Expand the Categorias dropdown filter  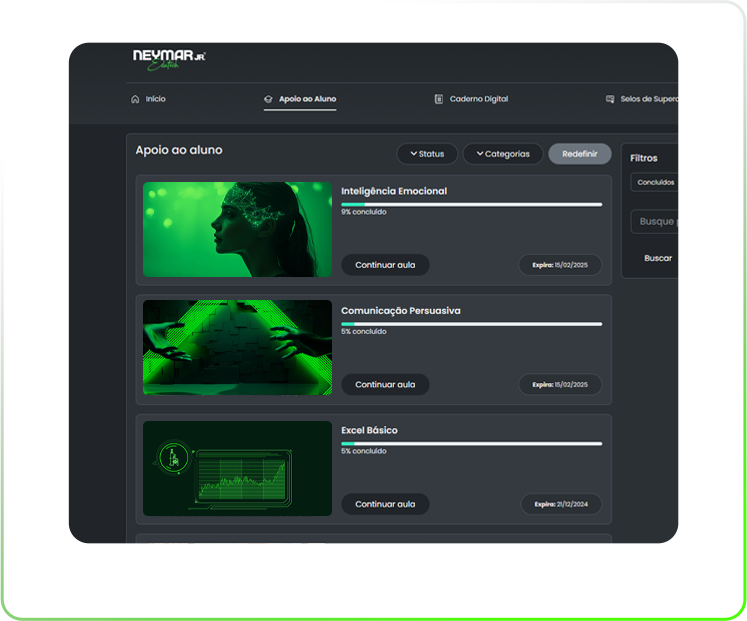click(x=503, y=154)
